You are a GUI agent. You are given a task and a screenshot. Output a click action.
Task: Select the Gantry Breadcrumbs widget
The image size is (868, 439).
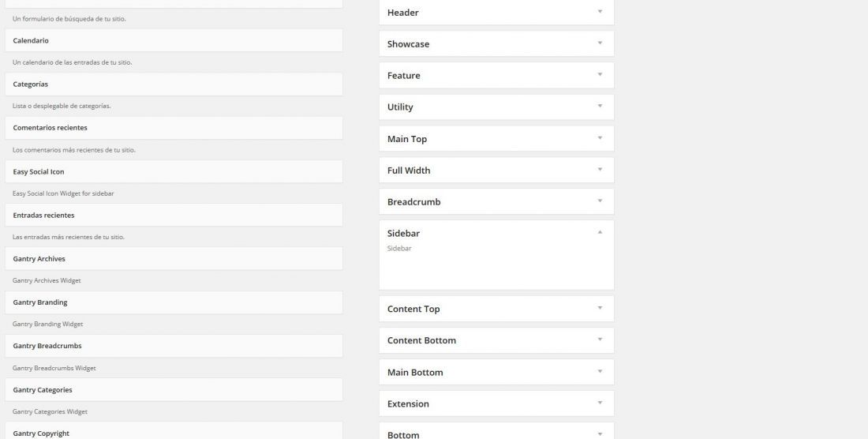tap(174, 346)
